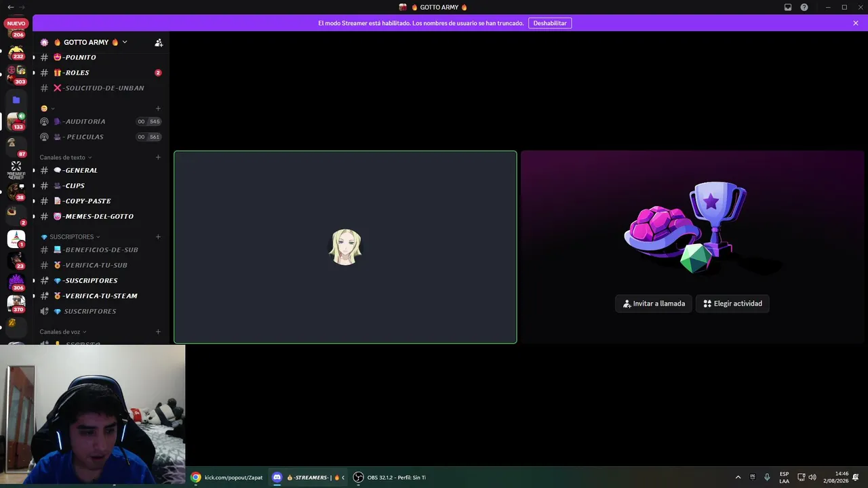Open the server with 133 notifications
The width and height of the screenshot is (868, 488).
pos(16,121)
